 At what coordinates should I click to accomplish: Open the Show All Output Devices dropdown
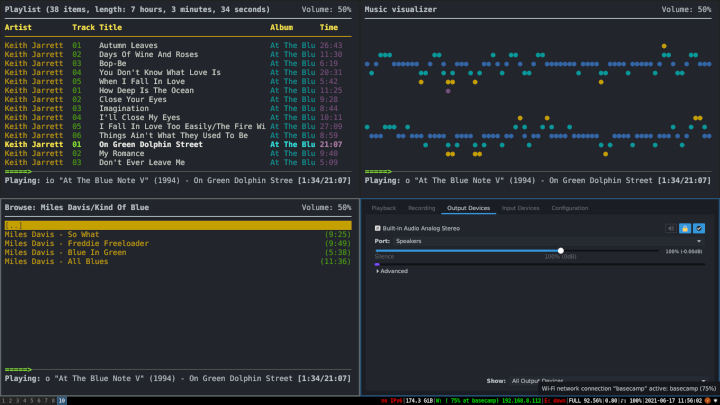point(608,381)
